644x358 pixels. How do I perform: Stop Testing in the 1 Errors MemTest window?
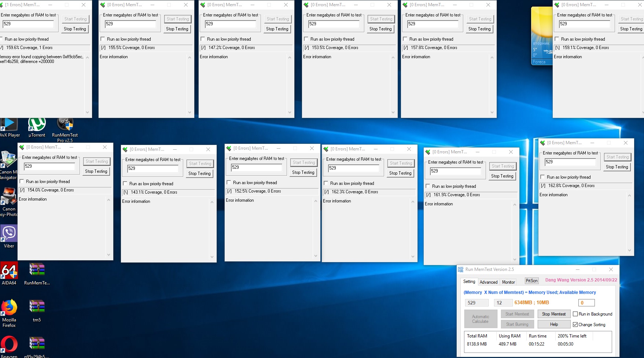tap(75, 29)
